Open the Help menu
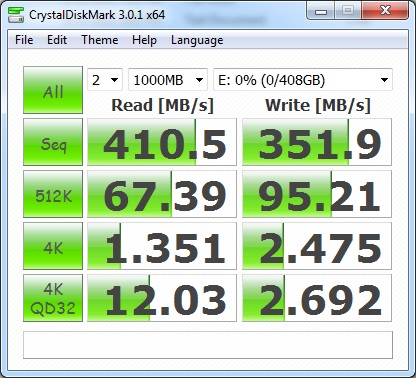Viewport: 416px width, 378px height. pyautogui.click(x=144, y=40)
